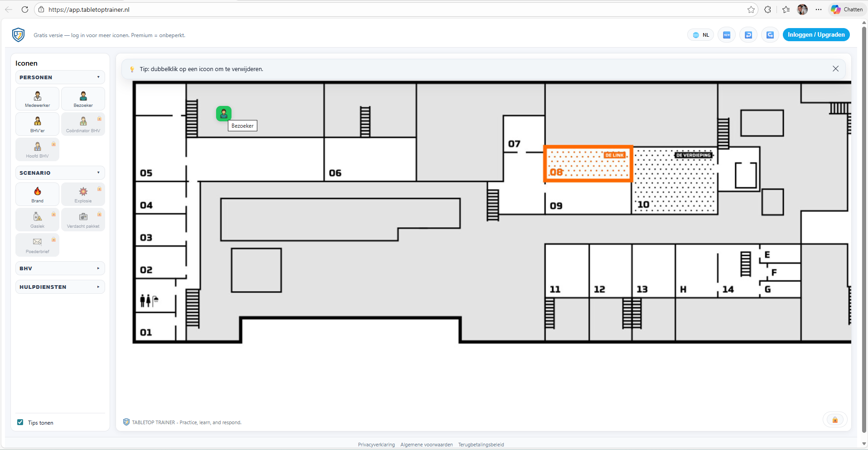Toggle the lock button at bottom right
Viewport: 868px width, 450px height.
(x=834, y=420)
